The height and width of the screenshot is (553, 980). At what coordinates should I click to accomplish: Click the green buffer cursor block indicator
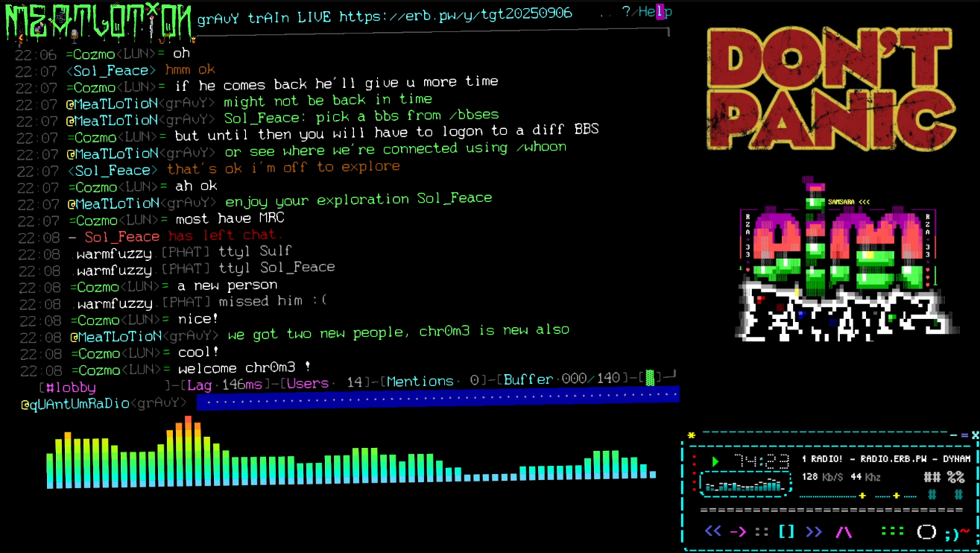pyautogui.click(x=650, y=377)
